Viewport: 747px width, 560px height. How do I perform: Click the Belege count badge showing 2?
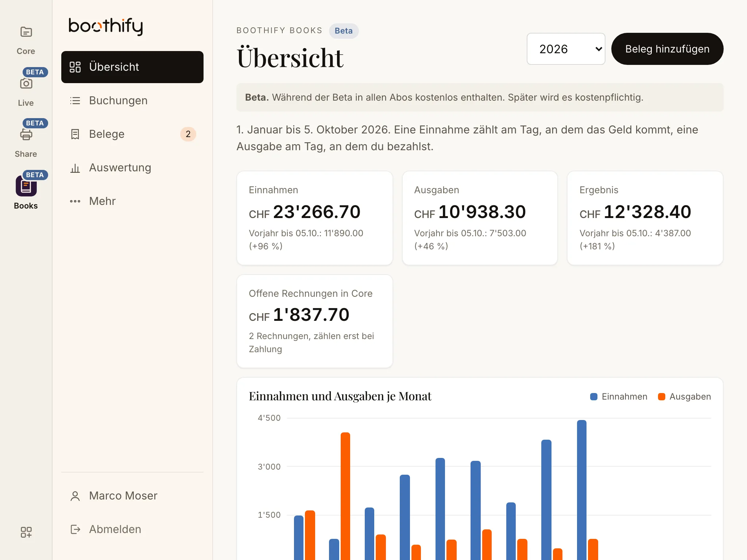pos(188,134)
